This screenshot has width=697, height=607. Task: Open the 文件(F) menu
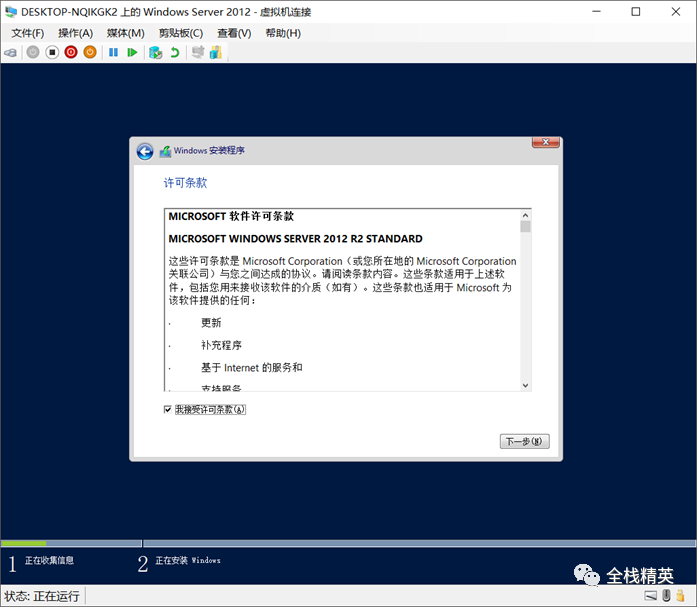(x=28, y=33)
